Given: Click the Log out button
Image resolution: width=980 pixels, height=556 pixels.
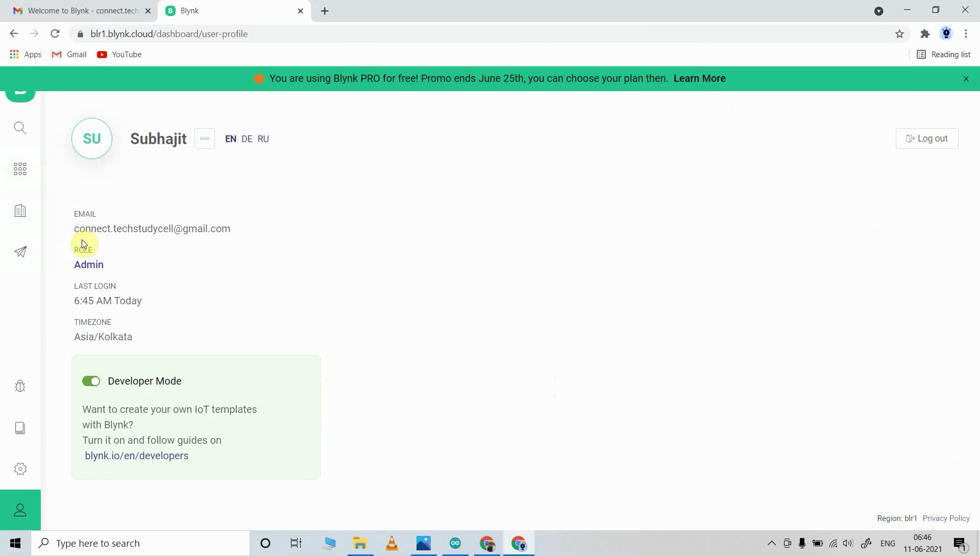Looking at the screenshot, I should [x=927, y=139].
